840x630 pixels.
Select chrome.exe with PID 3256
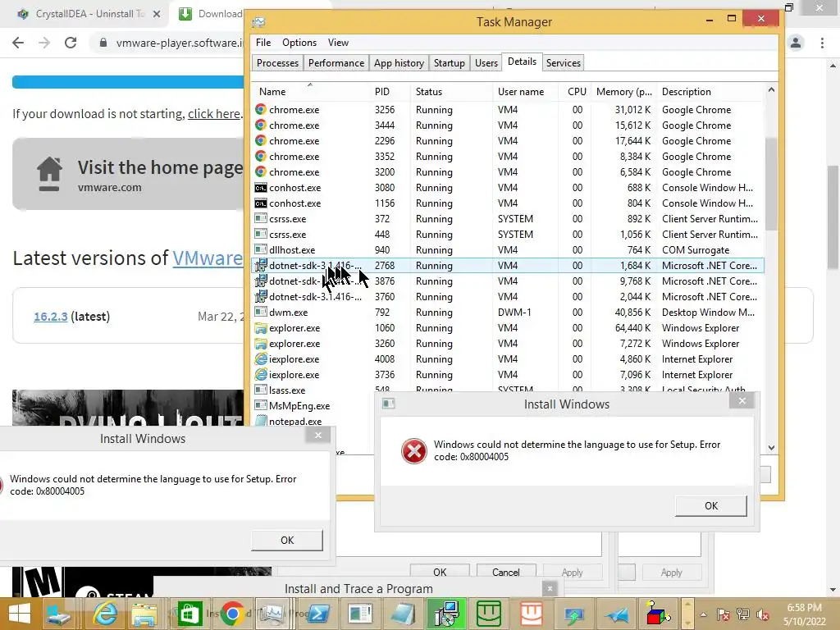508,110
